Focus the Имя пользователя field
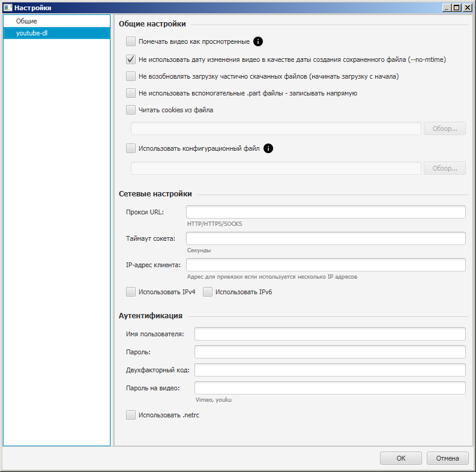 [330, 334]
